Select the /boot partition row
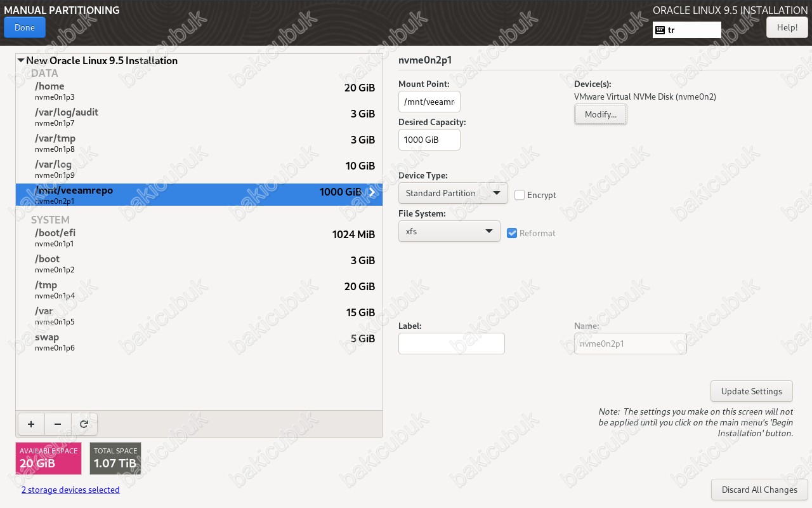The width and height of the screenshot is (812, 508). pyautogui.click(x=199, y=264)
